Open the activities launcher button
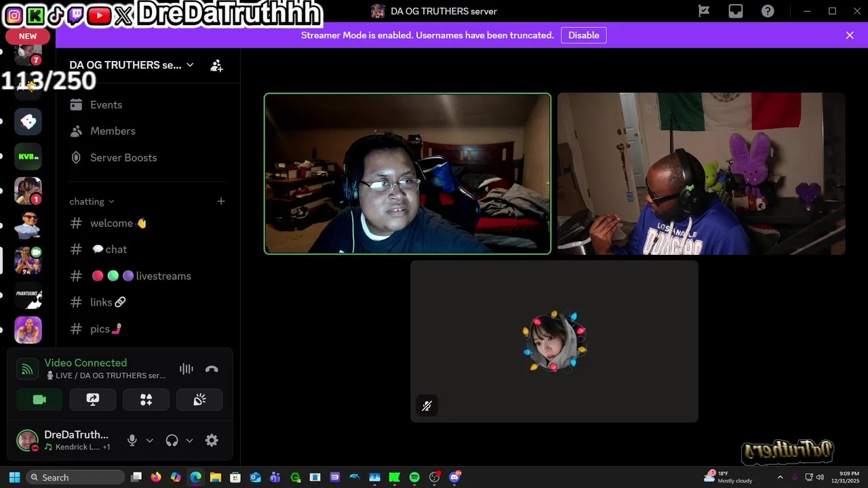Screen dimensions: 868x488 [x=146, y=400]
